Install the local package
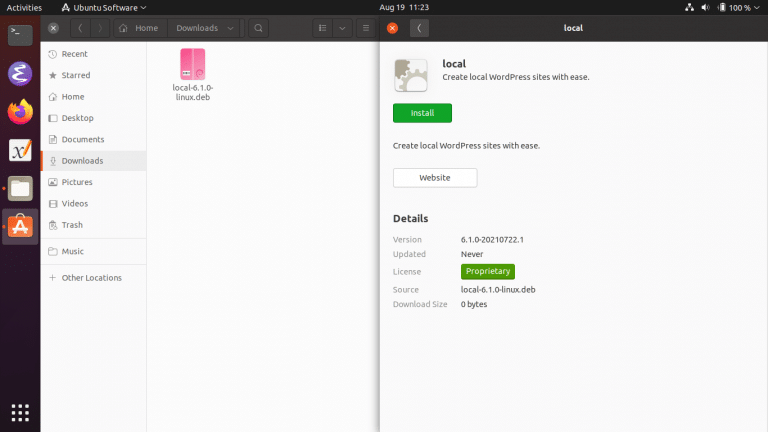Screen dimensions: 768x432 coord(422,113)
